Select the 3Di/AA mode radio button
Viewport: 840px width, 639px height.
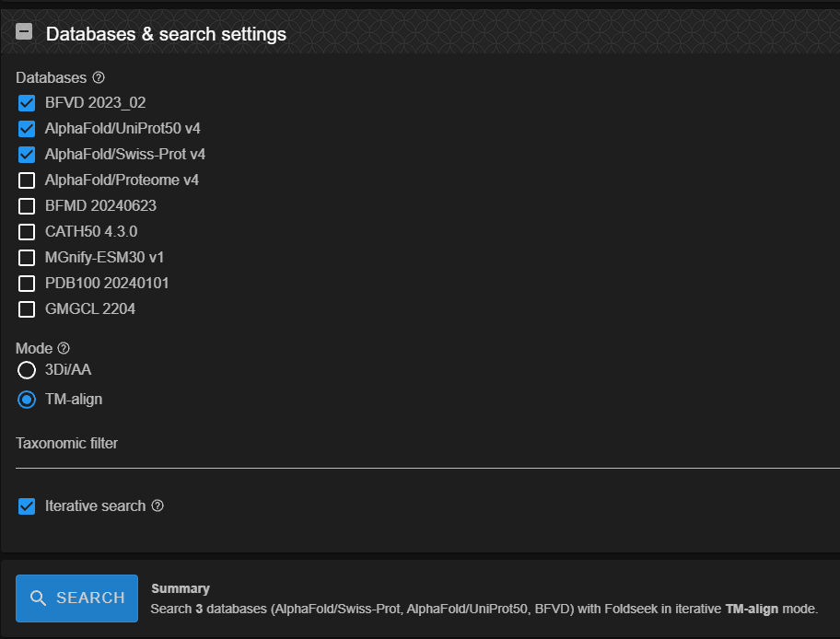(x=27, y=370)
